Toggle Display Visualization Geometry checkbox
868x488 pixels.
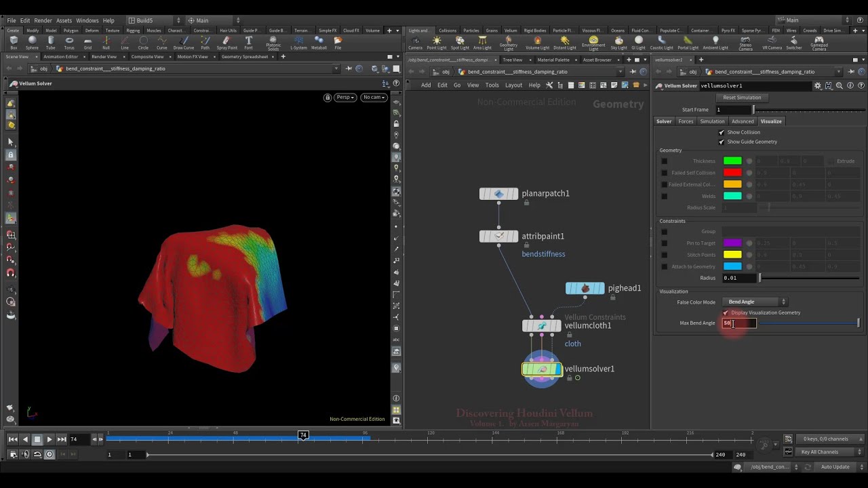click(x=726, y=312)
